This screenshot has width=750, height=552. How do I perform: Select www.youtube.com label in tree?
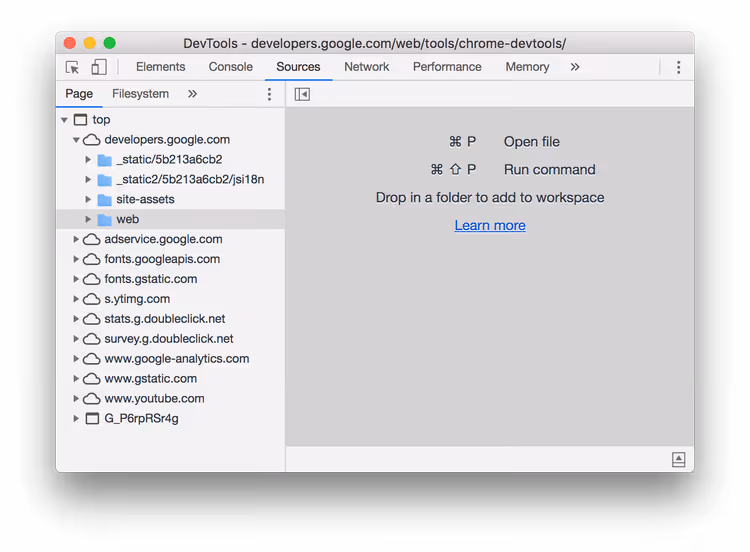click(x=154, y=398)
